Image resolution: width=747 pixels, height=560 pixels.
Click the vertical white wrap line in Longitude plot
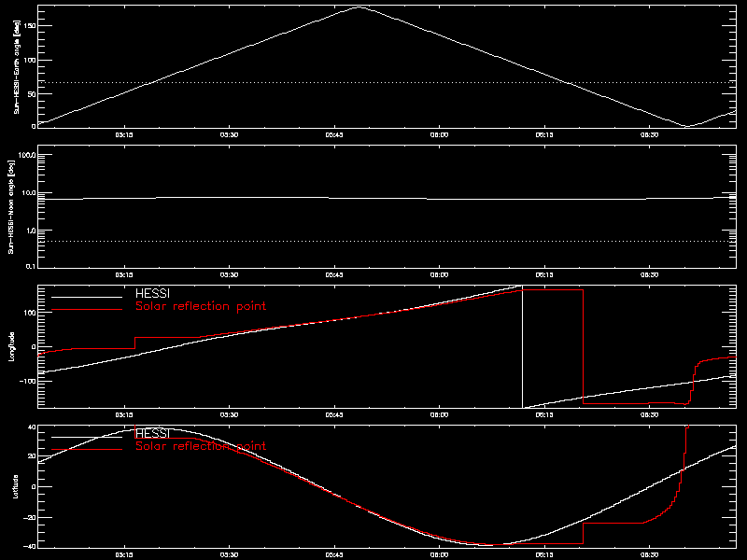click(523, 346)
